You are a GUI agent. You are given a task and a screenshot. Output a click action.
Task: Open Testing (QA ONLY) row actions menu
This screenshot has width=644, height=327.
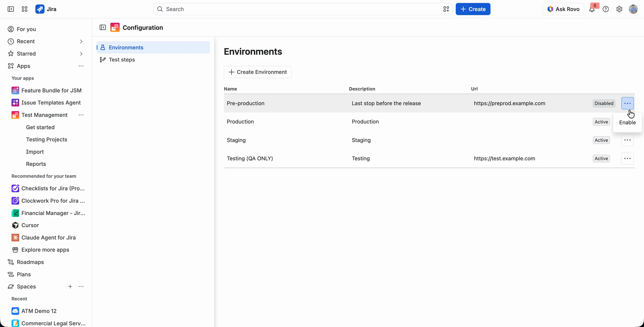[x=627, y=159]
